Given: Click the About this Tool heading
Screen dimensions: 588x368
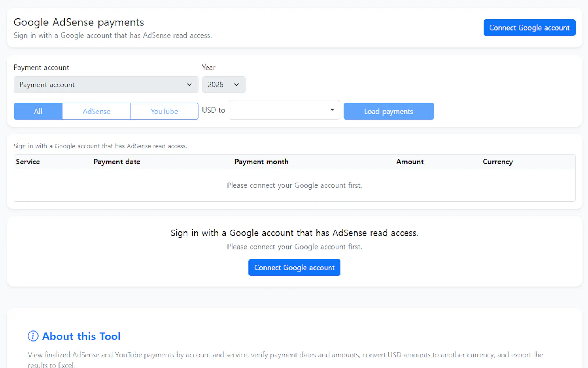Looking at the screenshot, I should coord(81,336).
